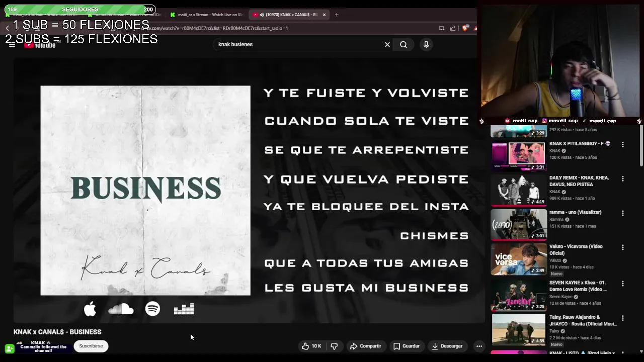Open three-dot menu for Valuto Viceversa
This screenshot has width=644, height=362.
click(623, 247)
